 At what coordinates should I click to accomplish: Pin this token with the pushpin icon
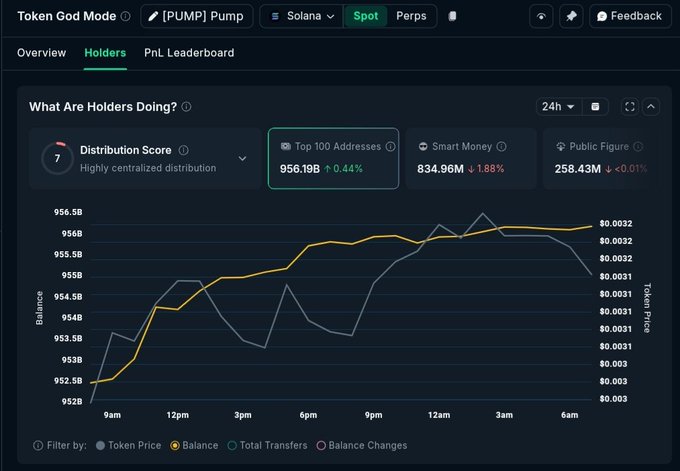tap(571, 16)
